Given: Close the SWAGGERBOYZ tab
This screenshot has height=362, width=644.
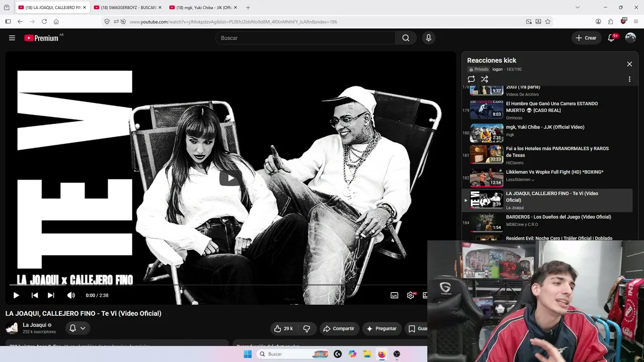Looking at the screenshot, I should click(160, 8).
